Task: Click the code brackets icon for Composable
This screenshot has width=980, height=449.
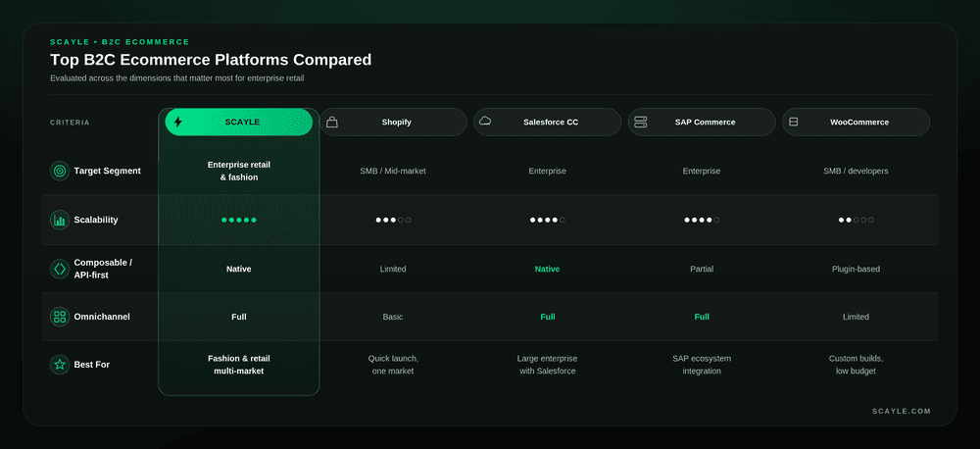Action: (60, 269)
